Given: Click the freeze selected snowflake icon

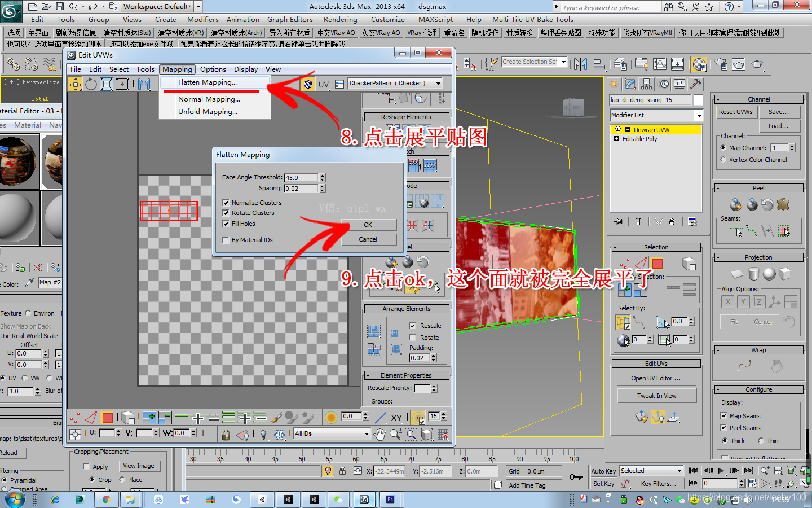Looking at the screenshot, I should click(x=279, y=435).
